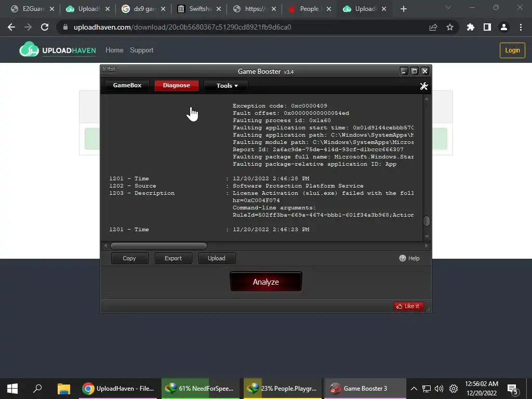Open Chrome tab search chevron
This screenshot has width=532, height=399.
coord(448,7)
